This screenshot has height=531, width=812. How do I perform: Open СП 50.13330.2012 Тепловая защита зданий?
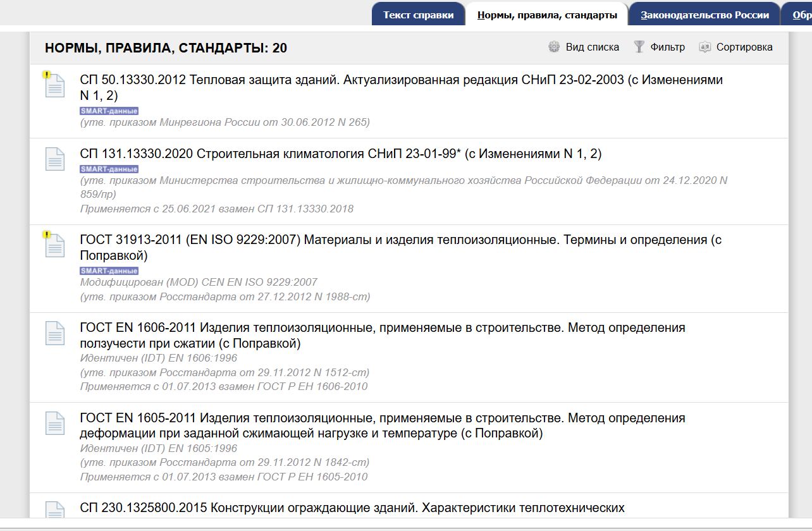[402, 88]
